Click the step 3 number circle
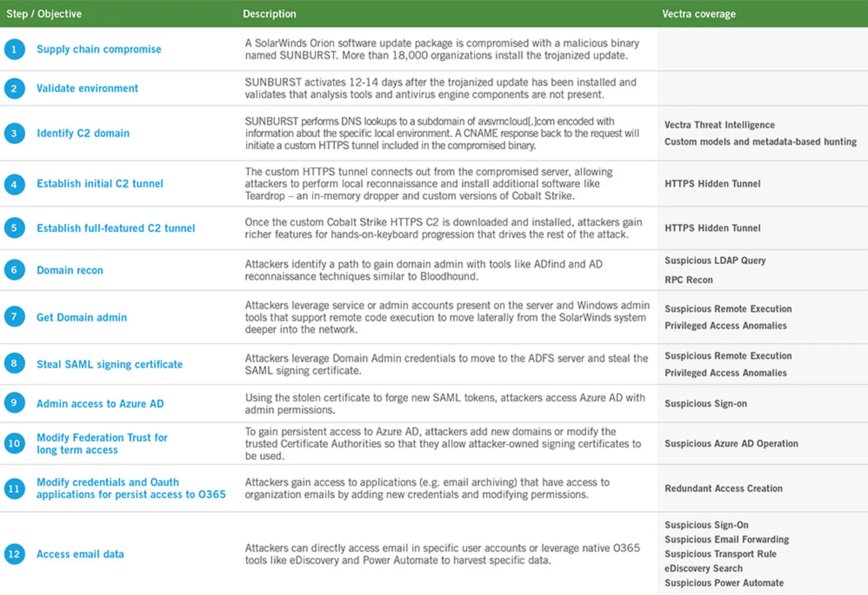 (14, 133)
